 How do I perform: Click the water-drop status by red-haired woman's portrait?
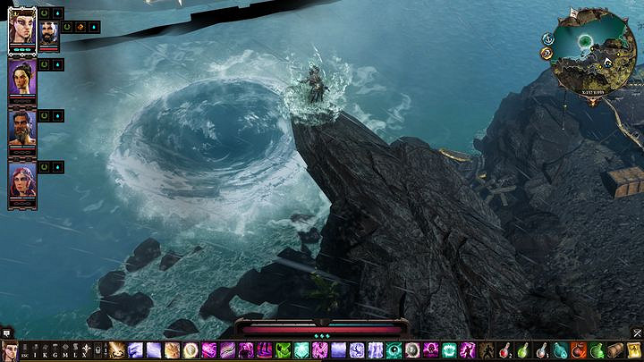click(x=57, y=167)
